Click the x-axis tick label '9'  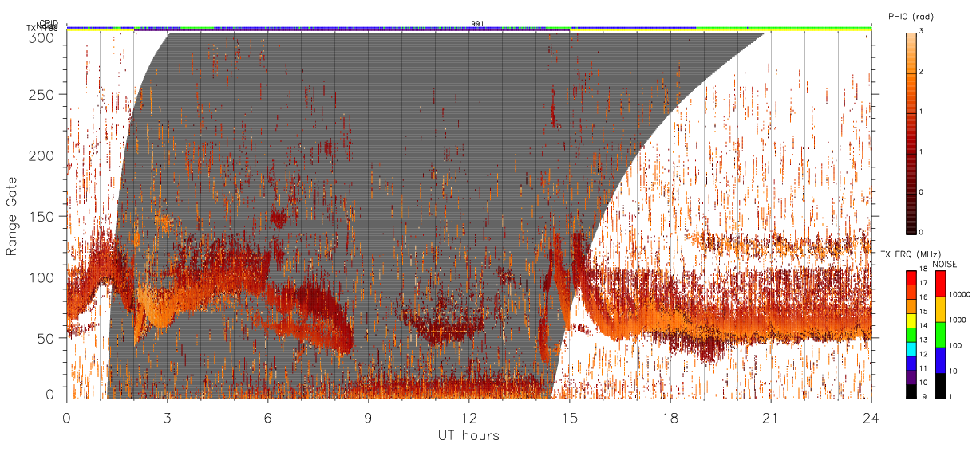point(368,418)
